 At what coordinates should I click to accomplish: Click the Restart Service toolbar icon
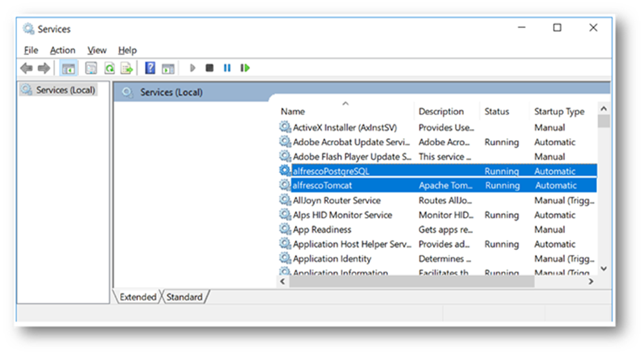(245, 68)
